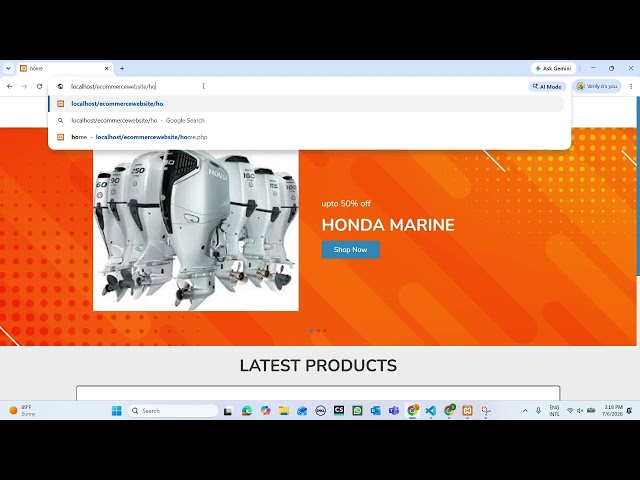
Task: Open Microsoft Teams from the taskbar
Action: point(394,411)
